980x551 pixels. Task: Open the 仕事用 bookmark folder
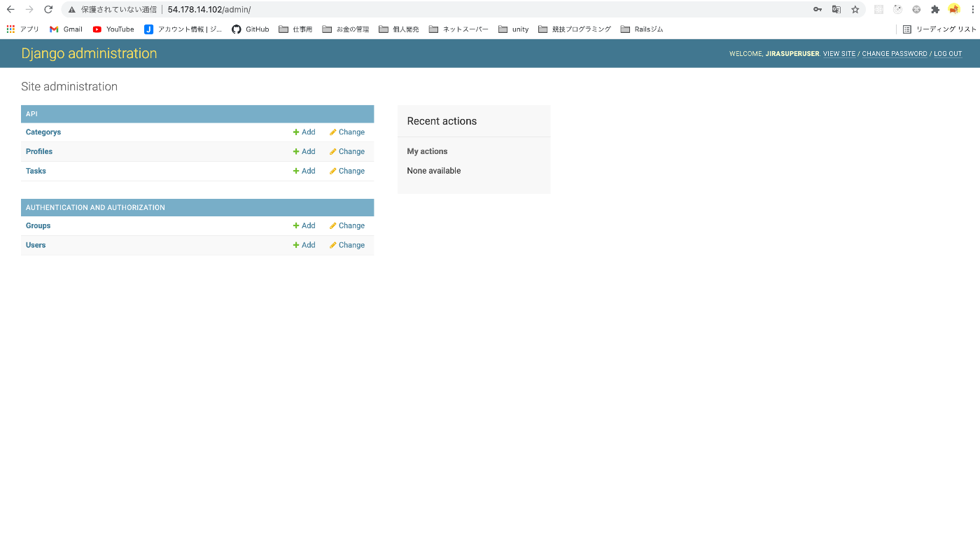point(295,29)
